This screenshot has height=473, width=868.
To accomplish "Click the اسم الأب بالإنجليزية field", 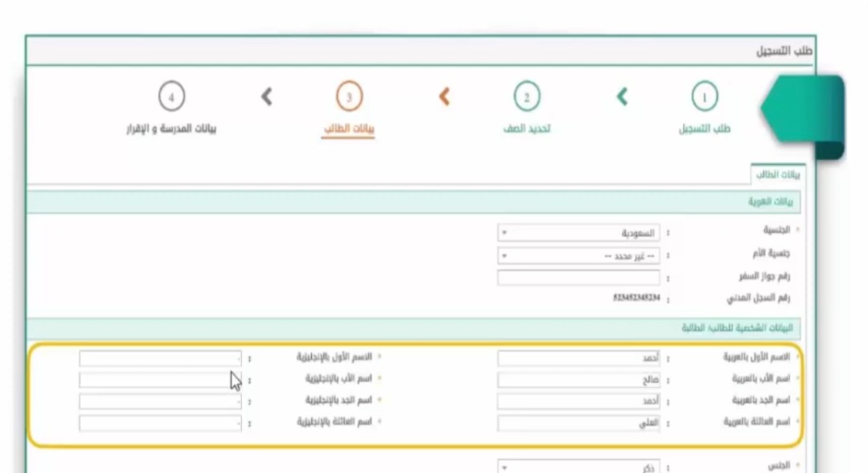I will [160, 380].
